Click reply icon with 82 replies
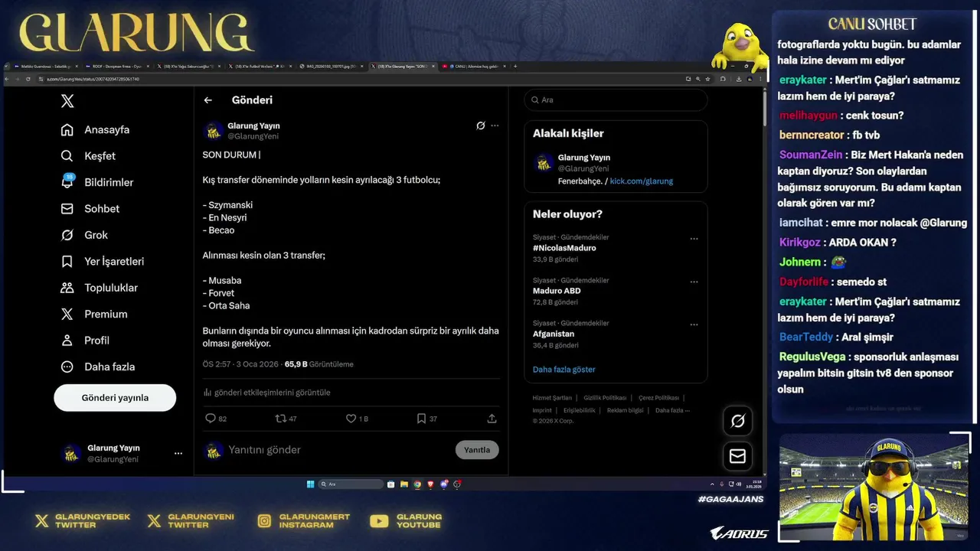Viewport: 980px width, 551px height. tap(211, 419)
